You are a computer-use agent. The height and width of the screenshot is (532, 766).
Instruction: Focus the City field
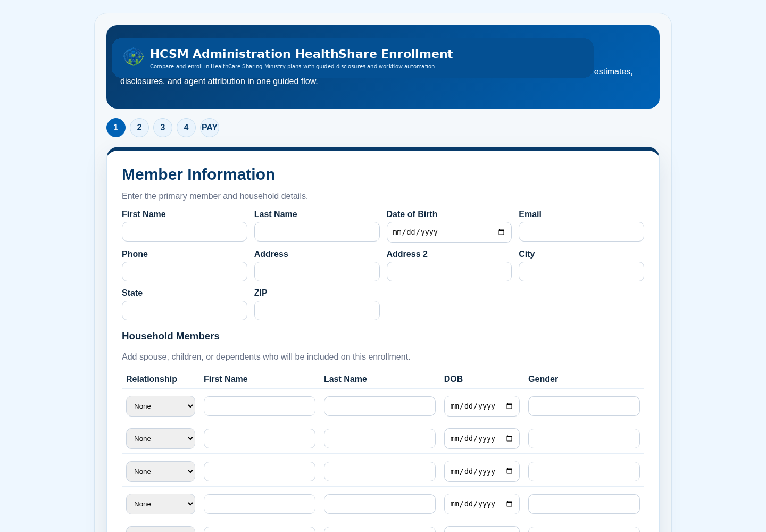point(581,272)
